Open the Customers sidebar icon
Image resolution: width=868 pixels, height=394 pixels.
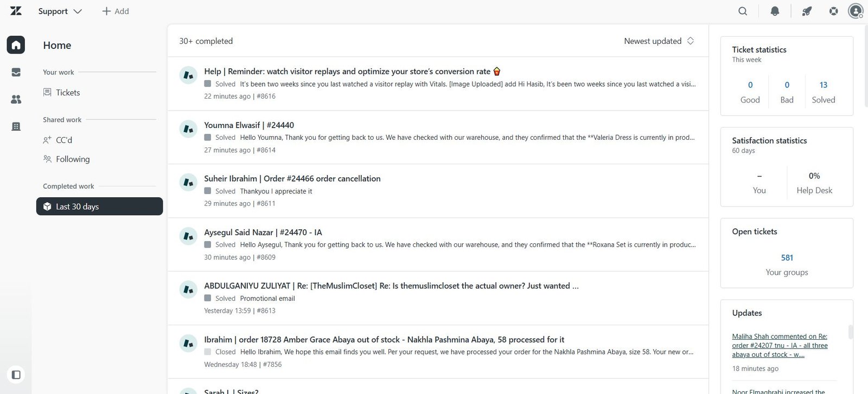[x=16, y=99]
